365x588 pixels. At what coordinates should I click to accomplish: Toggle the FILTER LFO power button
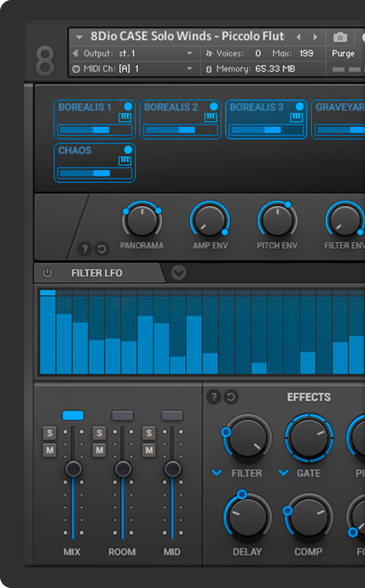tap(47, 273)
